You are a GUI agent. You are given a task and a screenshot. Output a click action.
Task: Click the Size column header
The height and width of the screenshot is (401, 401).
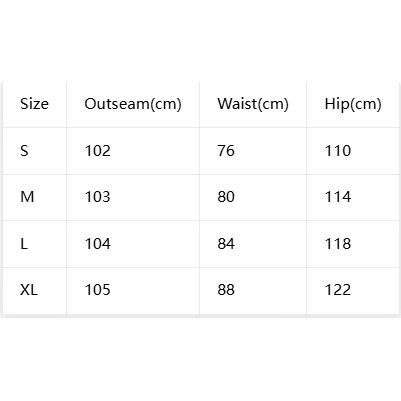pyautogui.click(x=34, y=104)
